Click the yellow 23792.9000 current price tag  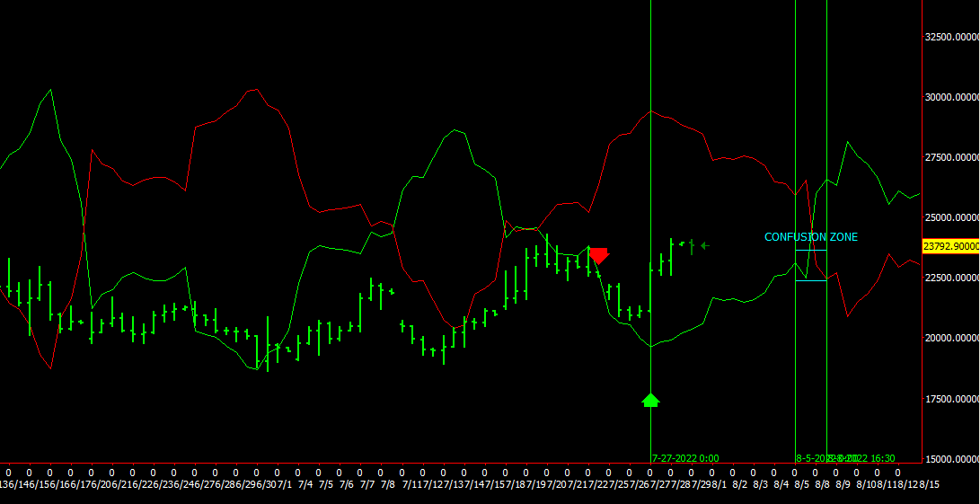tap(950, 246)
